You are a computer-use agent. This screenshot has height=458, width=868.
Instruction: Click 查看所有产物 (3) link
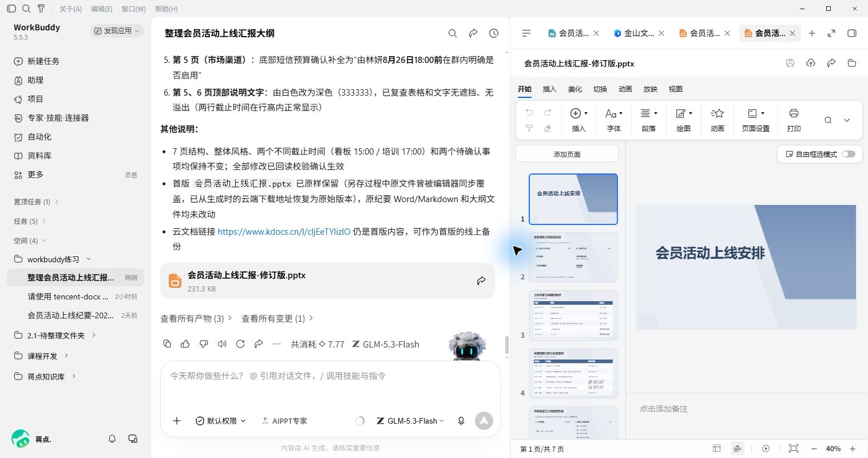tap(196, 318)
